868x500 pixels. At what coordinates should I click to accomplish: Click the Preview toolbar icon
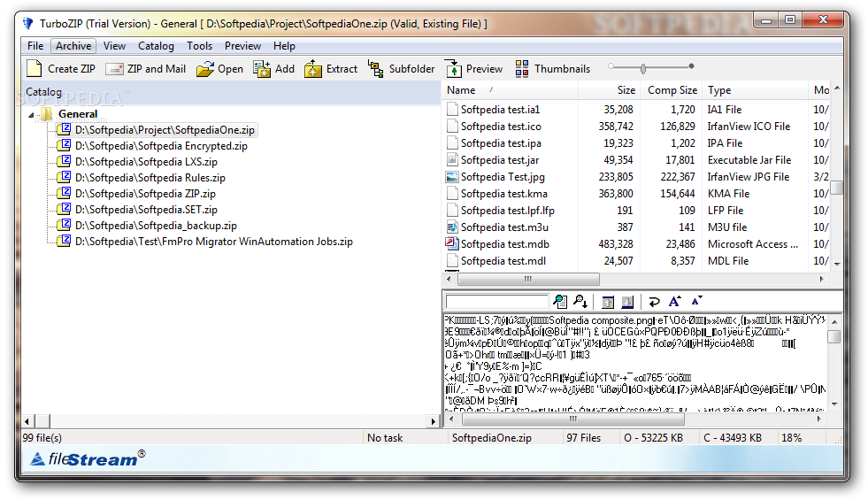click(453, 69)
